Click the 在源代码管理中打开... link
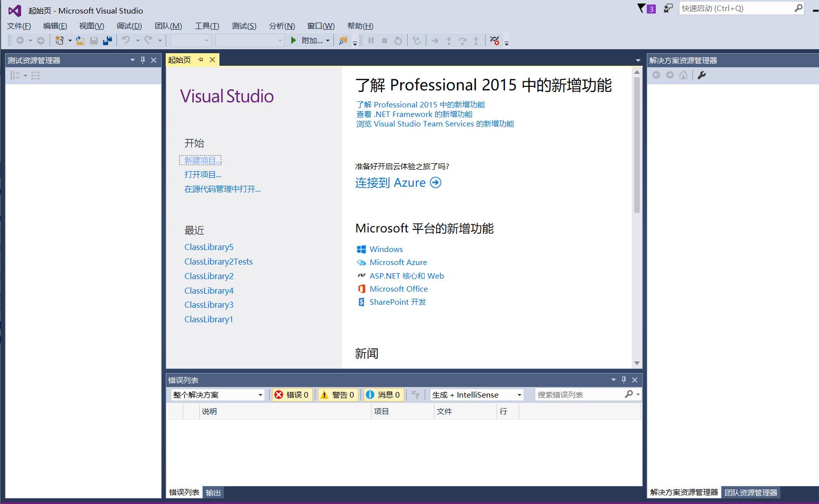Image resolution: width=819 pixels, height=504 pixels. tap(222, 189)
